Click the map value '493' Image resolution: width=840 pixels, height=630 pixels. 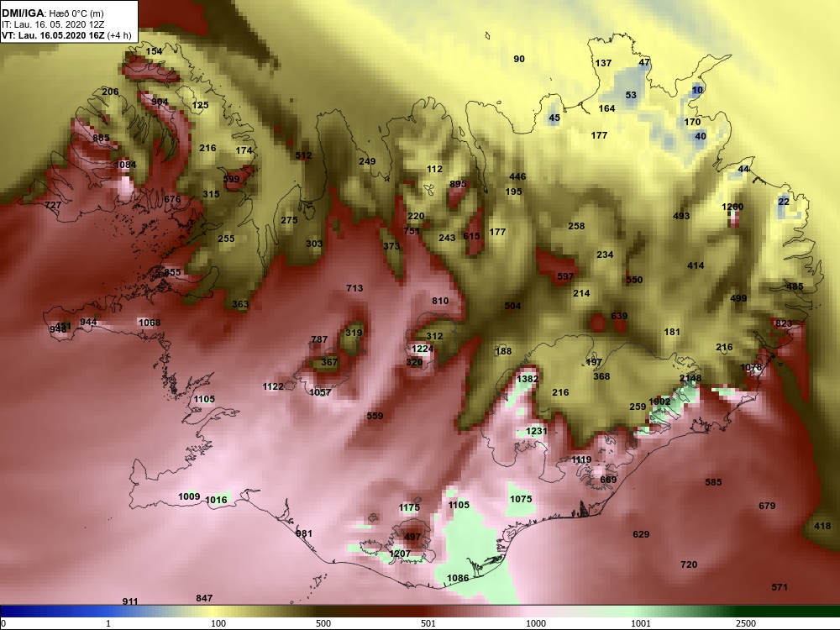(681, 216)
